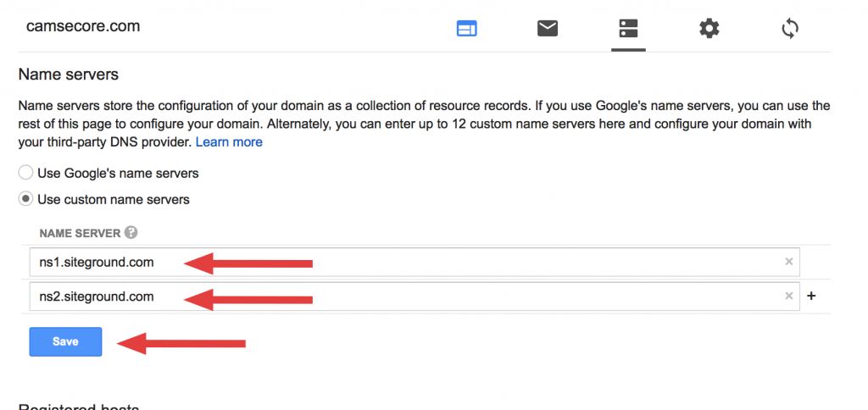Save the name server settings
This screenshot has width=868, height=410.
pos(65,341)
